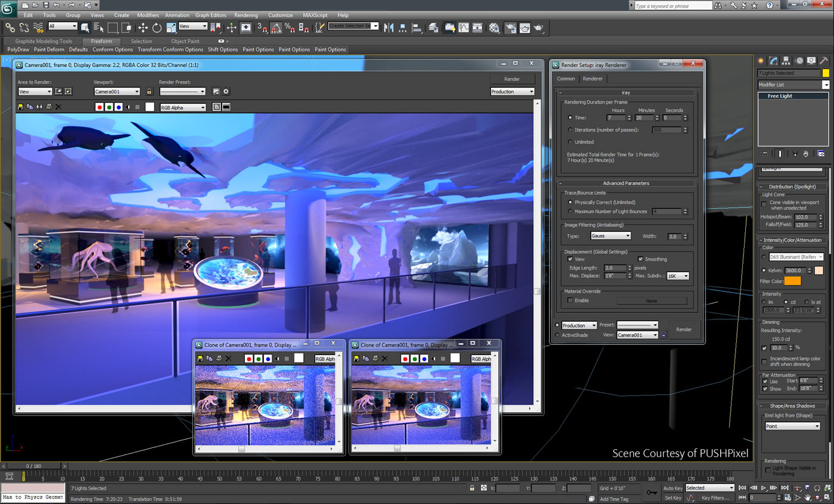Click the Mirror tool icon
This screenshot has height=504, width=834.
tap(389, 27)
